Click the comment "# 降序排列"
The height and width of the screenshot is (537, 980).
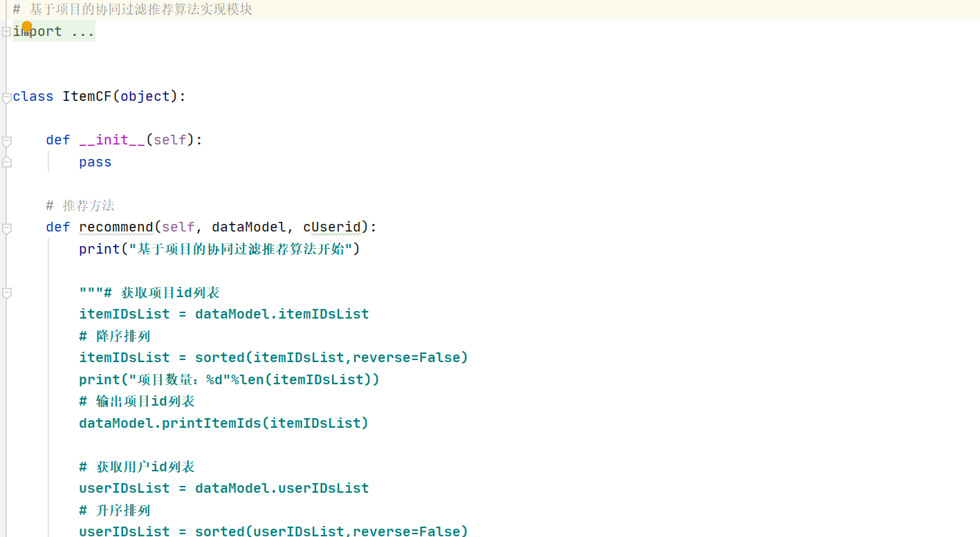(x=115, y=337)
